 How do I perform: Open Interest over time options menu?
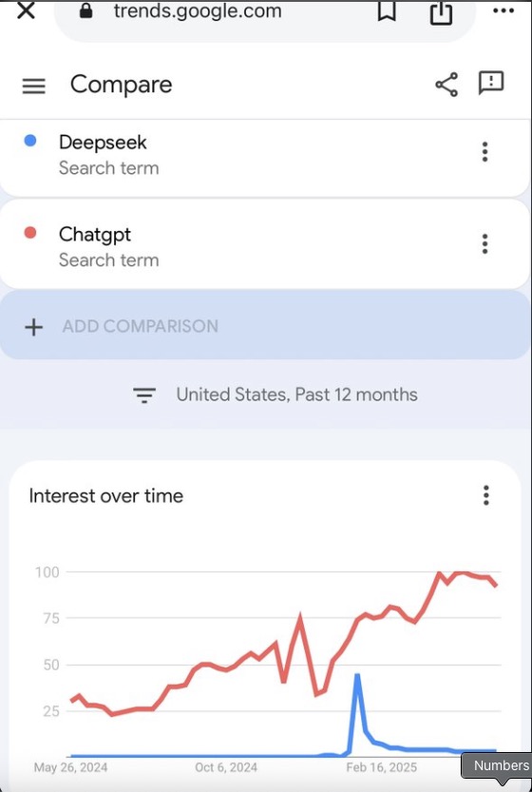486,495
